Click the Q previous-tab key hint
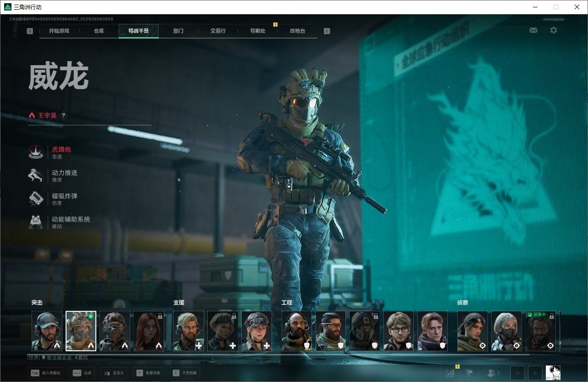 pyautogui.click(x=30, y=31)
